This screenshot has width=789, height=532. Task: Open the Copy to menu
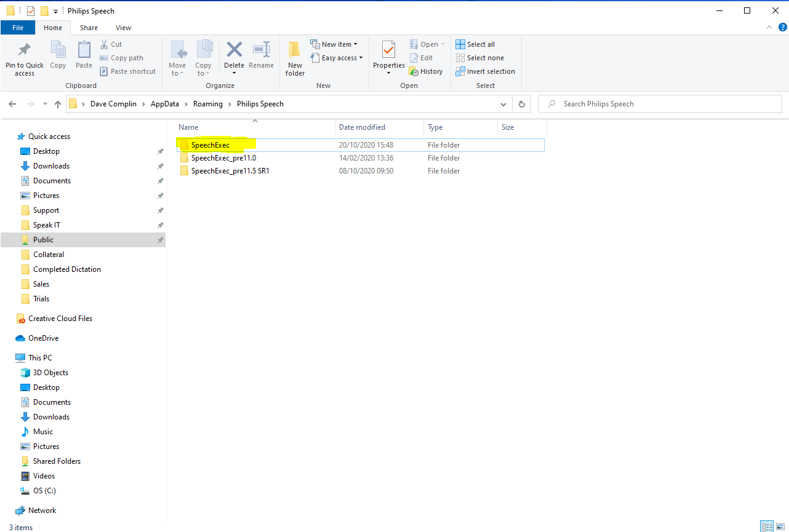(203, 58)
